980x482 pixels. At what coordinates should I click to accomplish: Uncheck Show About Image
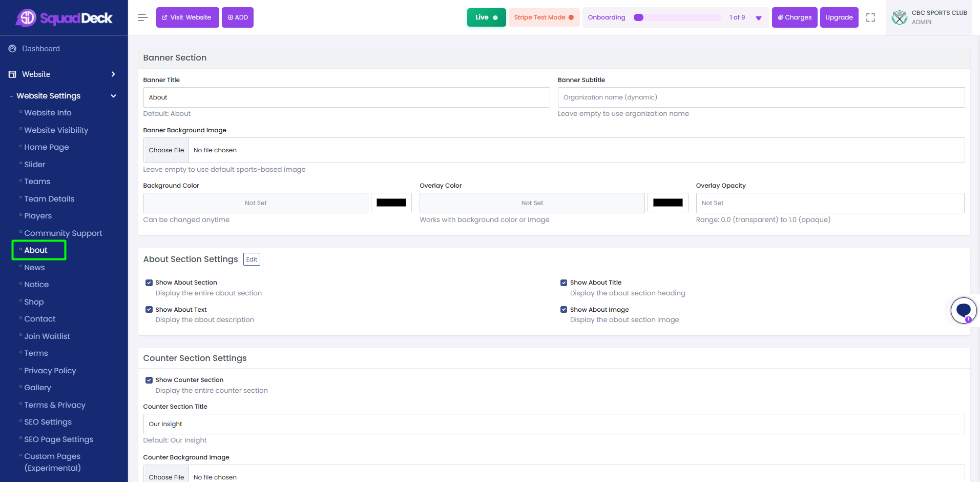click(x=564, y=310)
